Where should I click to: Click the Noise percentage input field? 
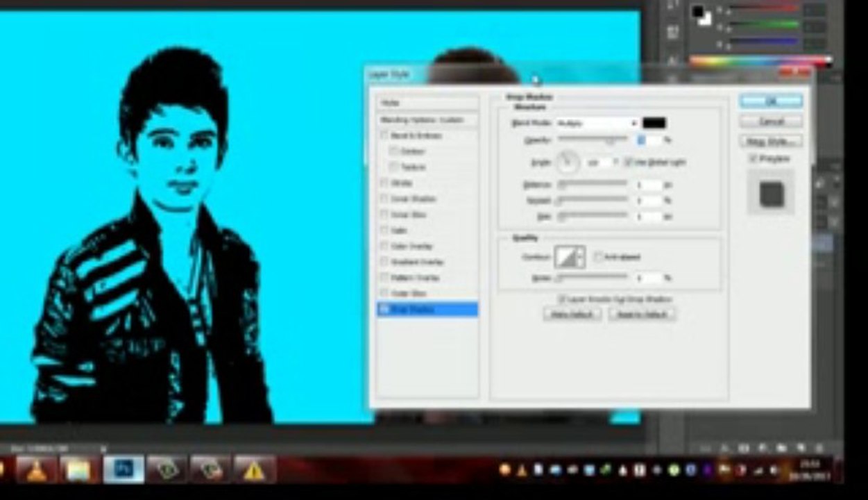pyautogui.click(x=649, y=278)
